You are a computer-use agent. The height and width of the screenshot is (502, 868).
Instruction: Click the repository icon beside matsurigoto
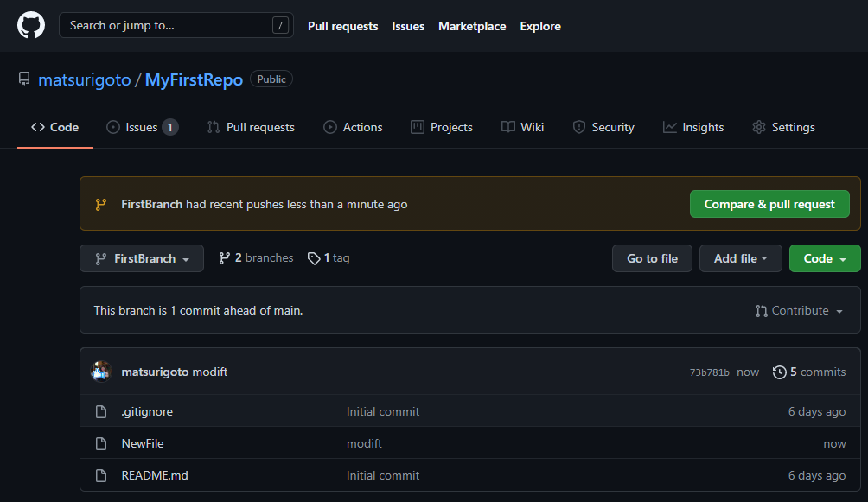tap(24, 79)
